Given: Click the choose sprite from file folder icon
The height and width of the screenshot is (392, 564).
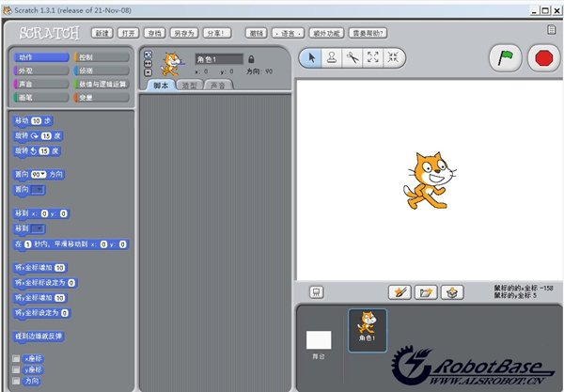Looking at the screenshot, I should tap(426, 292).
